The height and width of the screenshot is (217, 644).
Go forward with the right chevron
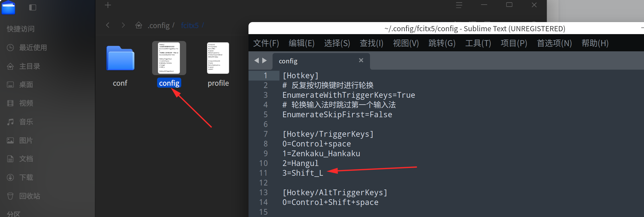tap(123, 25)
